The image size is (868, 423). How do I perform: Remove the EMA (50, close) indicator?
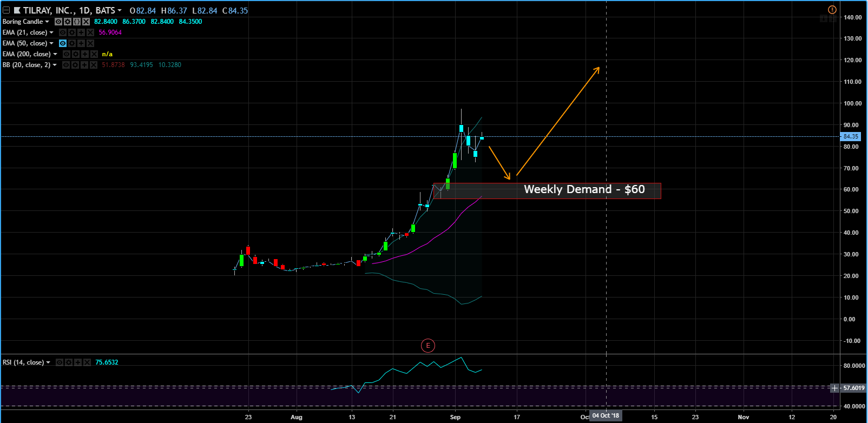click(x=90, y=43)
